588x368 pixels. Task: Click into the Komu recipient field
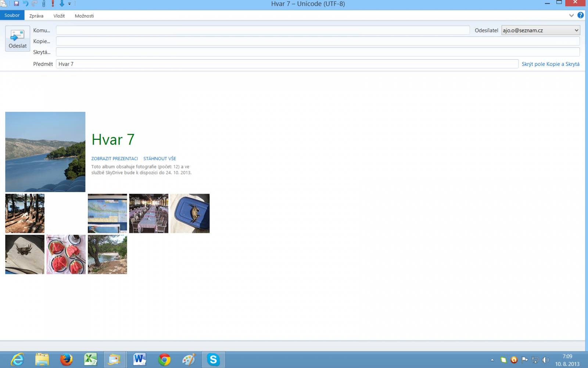point(263,30)
